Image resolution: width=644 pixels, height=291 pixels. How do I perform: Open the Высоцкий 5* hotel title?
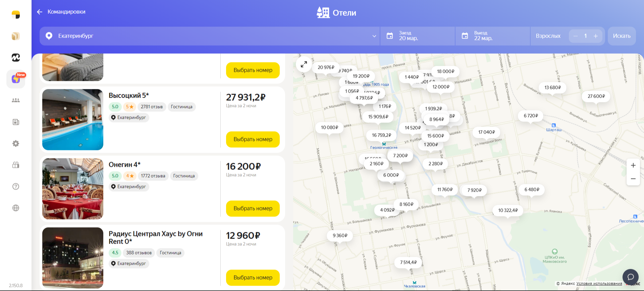(129, 96)
